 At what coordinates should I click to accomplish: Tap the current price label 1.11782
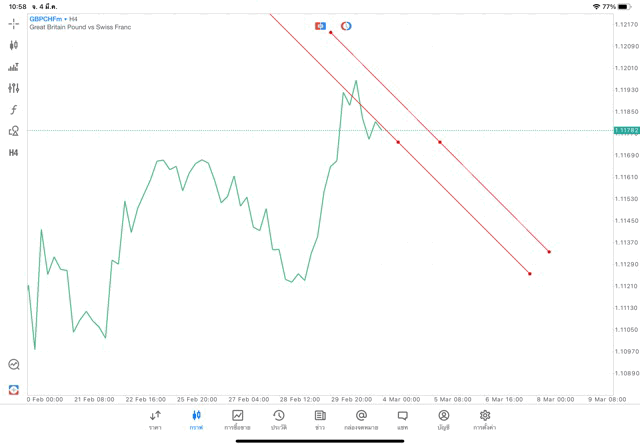(624, 131)
